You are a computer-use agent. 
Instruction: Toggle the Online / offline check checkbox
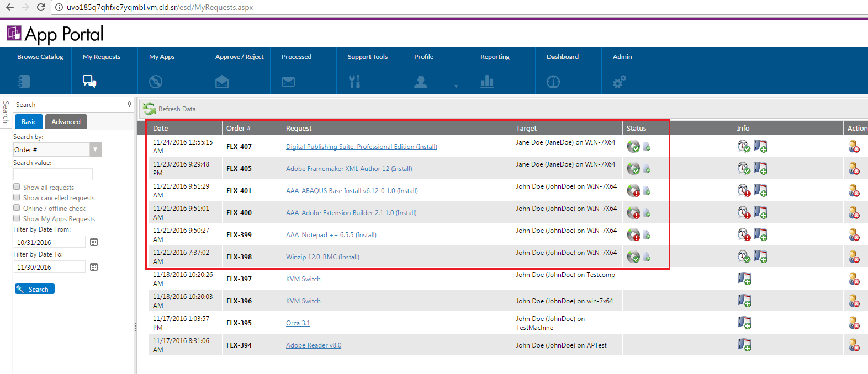17,208
